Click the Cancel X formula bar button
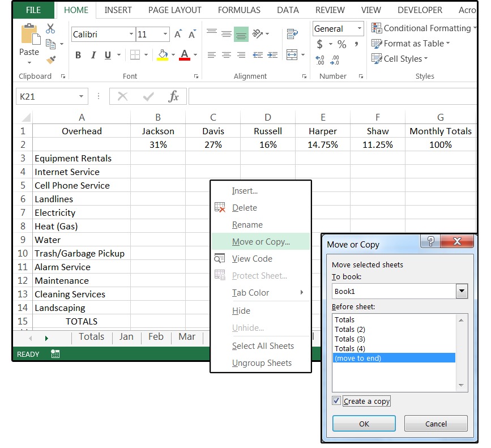The width and height of the screenshot is (491, 448). [122, 96]
